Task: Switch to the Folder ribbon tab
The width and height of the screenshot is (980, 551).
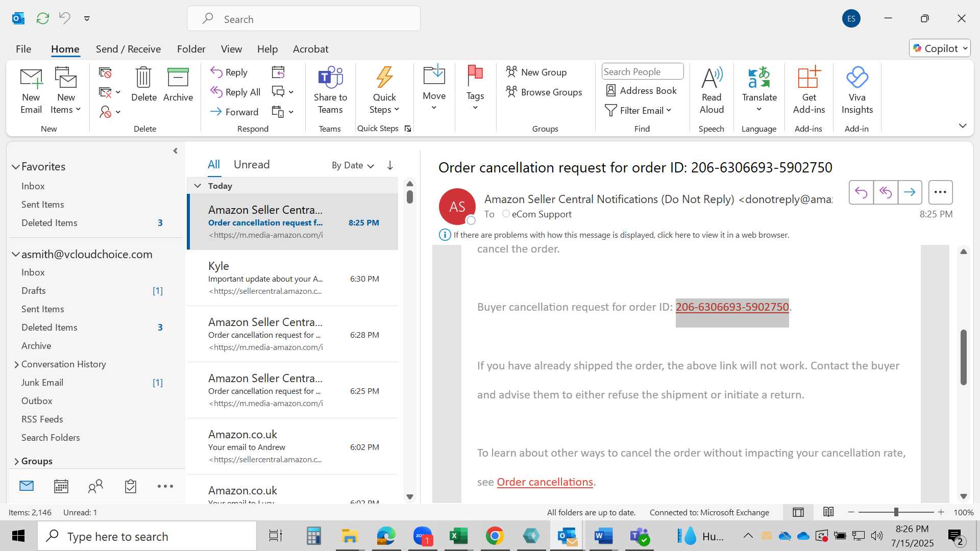Action: point(191,49)
